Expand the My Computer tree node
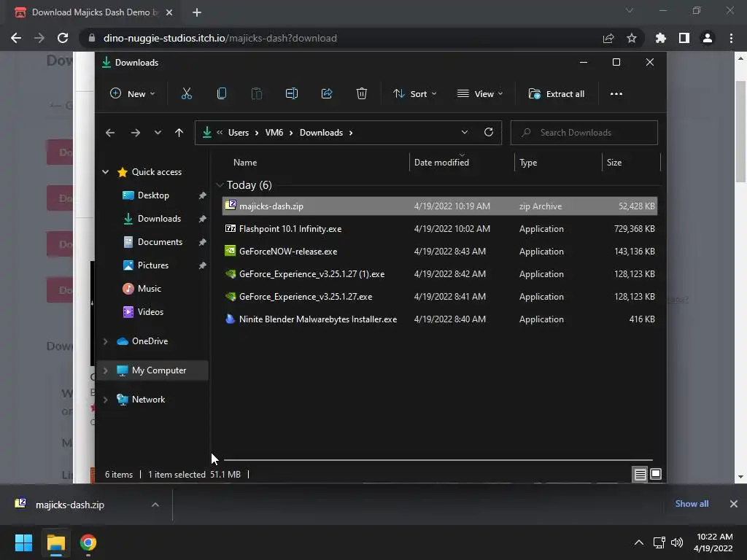Viewport: 747px width, 560px height. tap(105, 370)
